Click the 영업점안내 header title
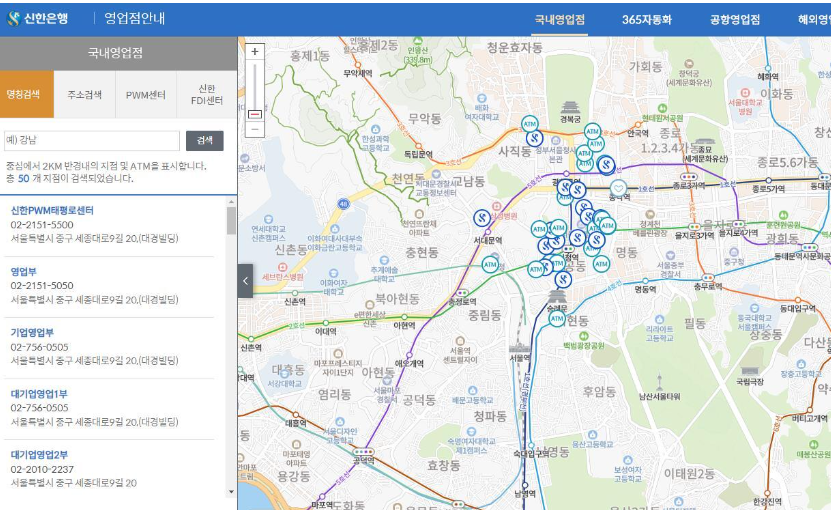The width and height of the screenshot is (831, 510). click(x=134, y=19)
